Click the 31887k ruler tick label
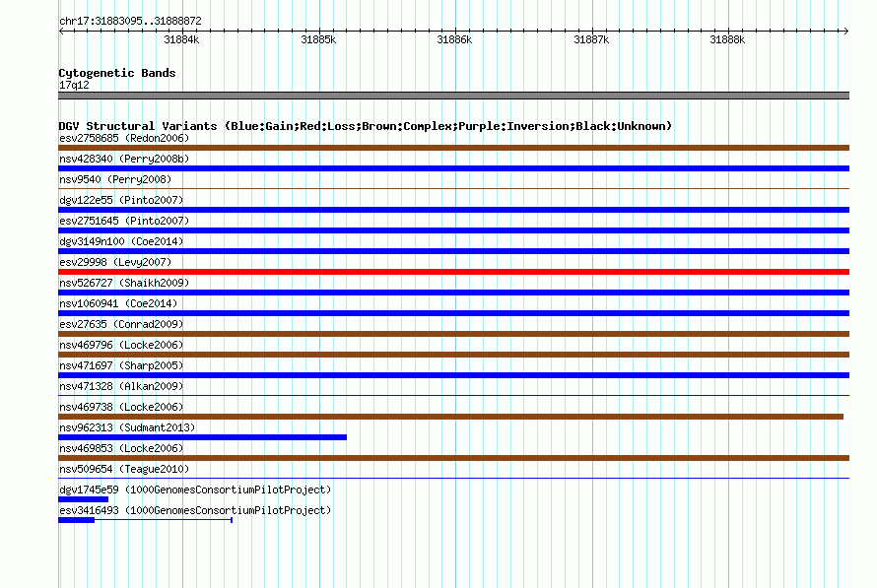This screenshot has height=588, width=877. coord(591,39)
